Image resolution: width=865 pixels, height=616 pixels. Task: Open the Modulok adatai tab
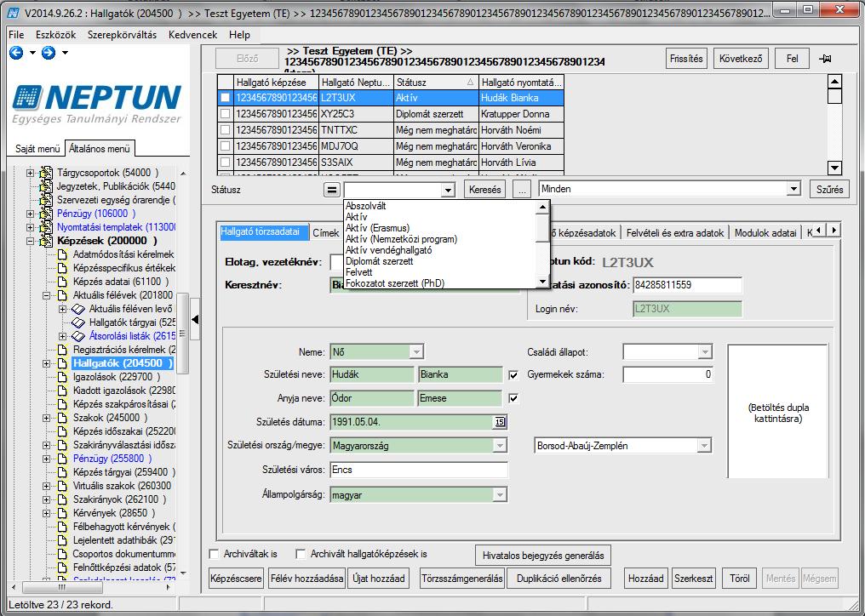[x=765, y=233]
